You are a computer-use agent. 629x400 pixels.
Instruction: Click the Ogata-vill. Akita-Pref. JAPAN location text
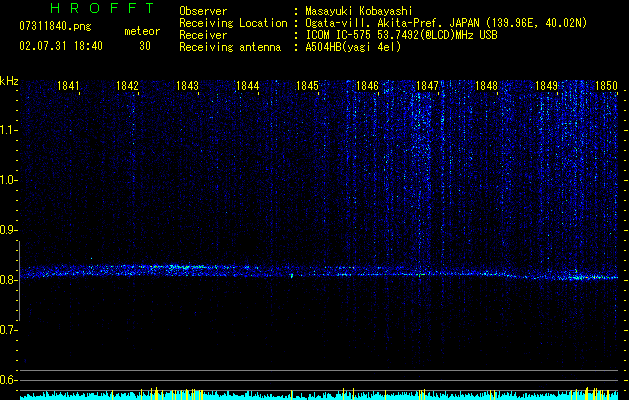[446, 23]
